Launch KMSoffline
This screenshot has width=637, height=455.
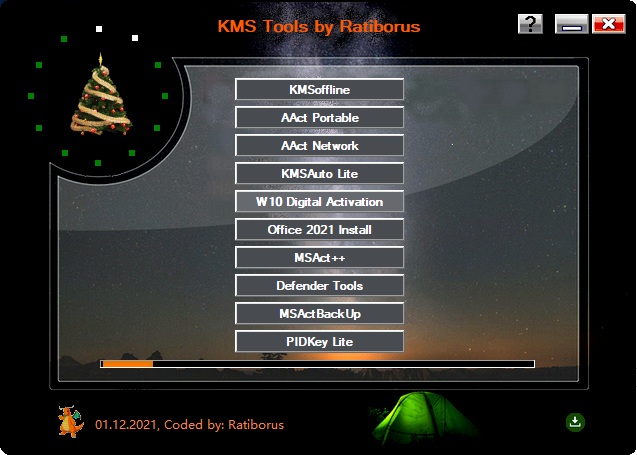(x=319, y=89)
